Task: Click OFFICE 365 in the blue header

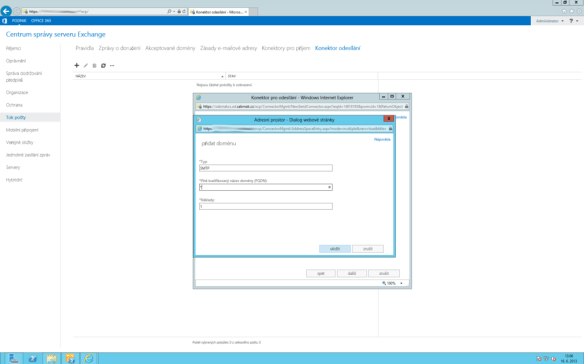Action: [x=41, y=21]
